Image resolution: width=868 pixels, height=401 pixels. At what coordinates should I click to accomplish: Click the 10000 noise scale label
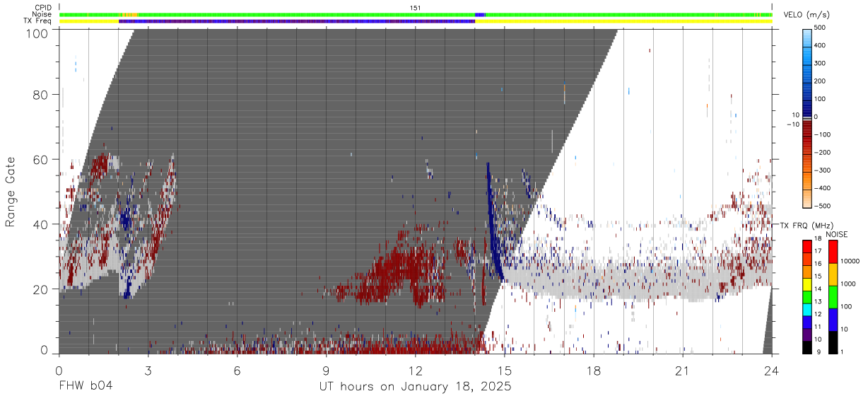[850, 261]
